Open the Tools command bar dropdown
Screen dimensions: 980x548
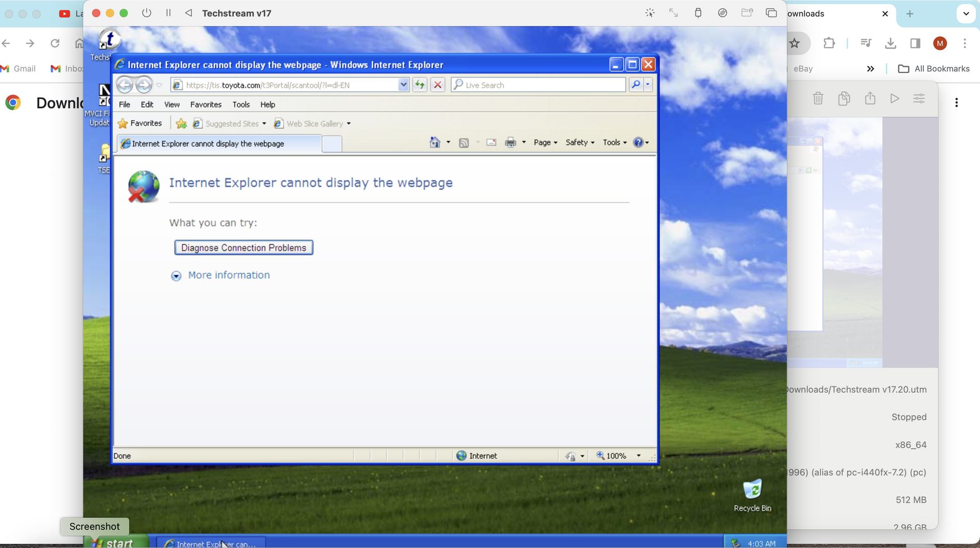pos(615,142)
